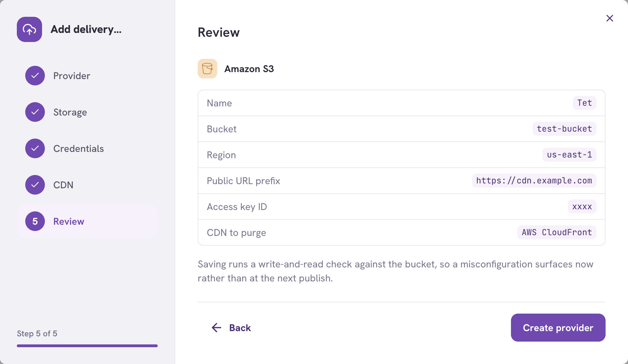
Task: Click the number 5 step circle
Action: click(35, 221)
